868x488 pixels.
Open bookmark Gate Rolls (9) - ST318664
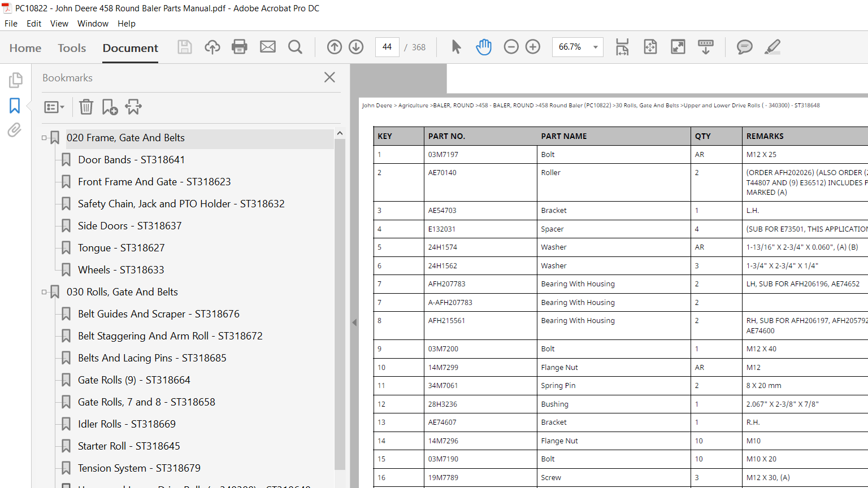(x=134, y=380)
